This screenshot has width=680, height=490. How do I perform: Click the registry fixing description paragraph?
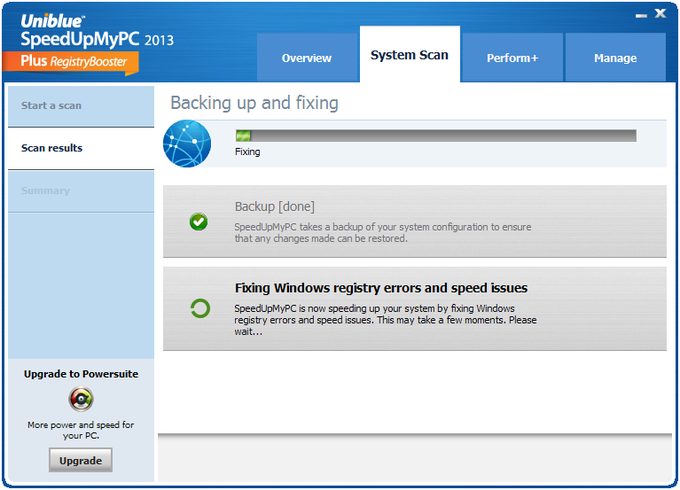click(x=386, y=320)
